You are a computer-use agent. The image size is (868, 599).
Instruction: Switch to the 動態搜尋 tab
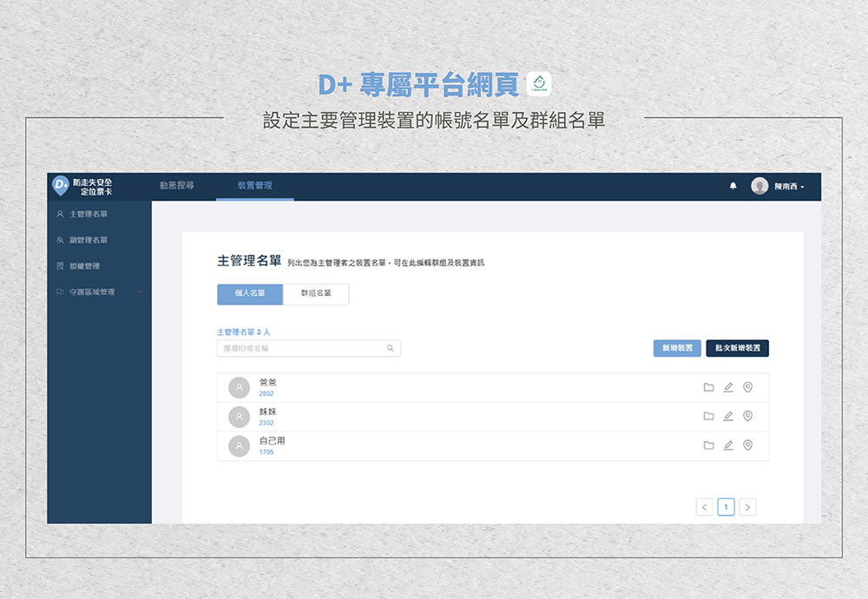pyautogui.click(x=176, y=186)
